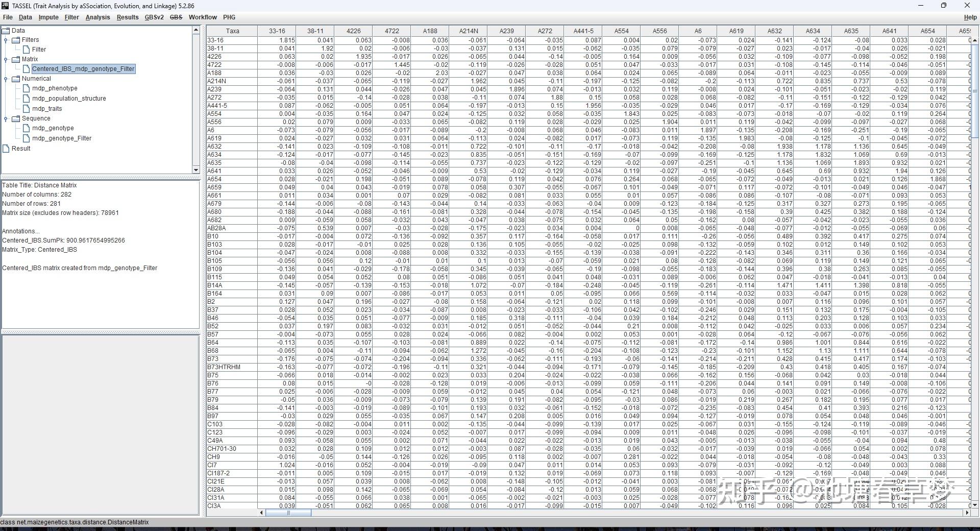
Task: Select mdp_genotype_Filter dataset
Action: click(x=62, y=138)
